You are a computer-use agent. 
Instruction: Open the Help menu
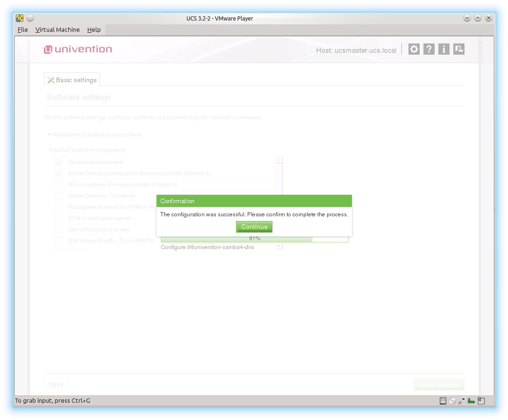click(94, 30)
